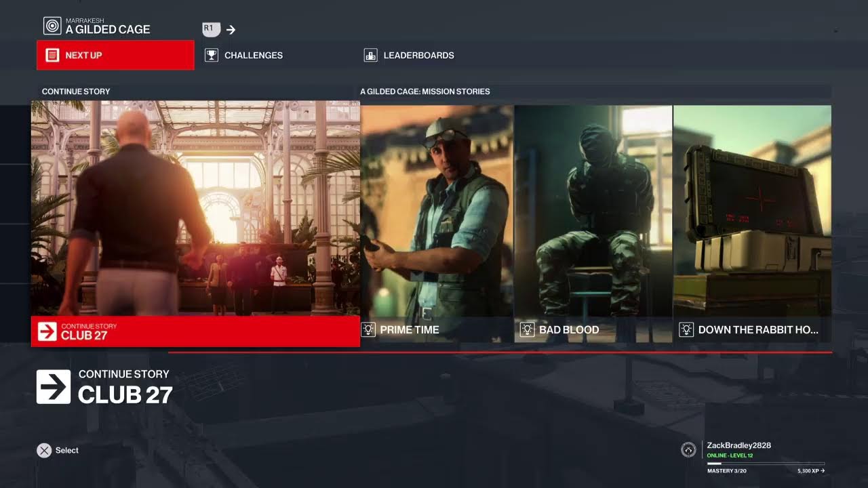Open the Next Up tab
The width and height of the screenshot is (868, 488).
115,55
